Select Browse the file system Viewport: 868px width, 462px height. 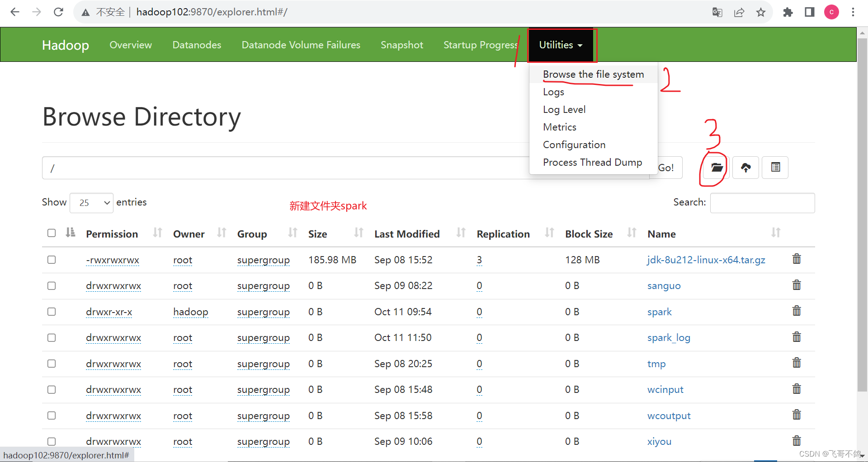[593, 74]
